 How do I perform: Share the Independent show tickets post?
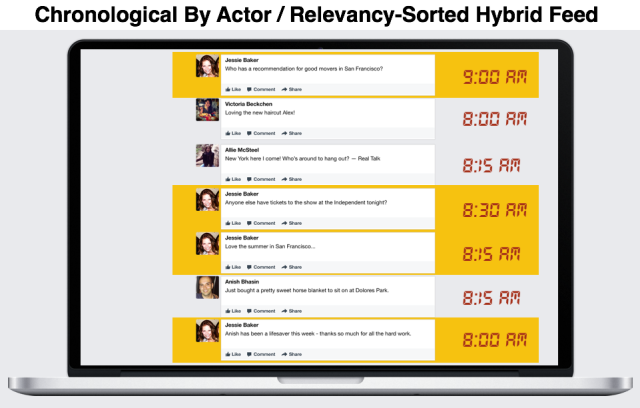292,224
